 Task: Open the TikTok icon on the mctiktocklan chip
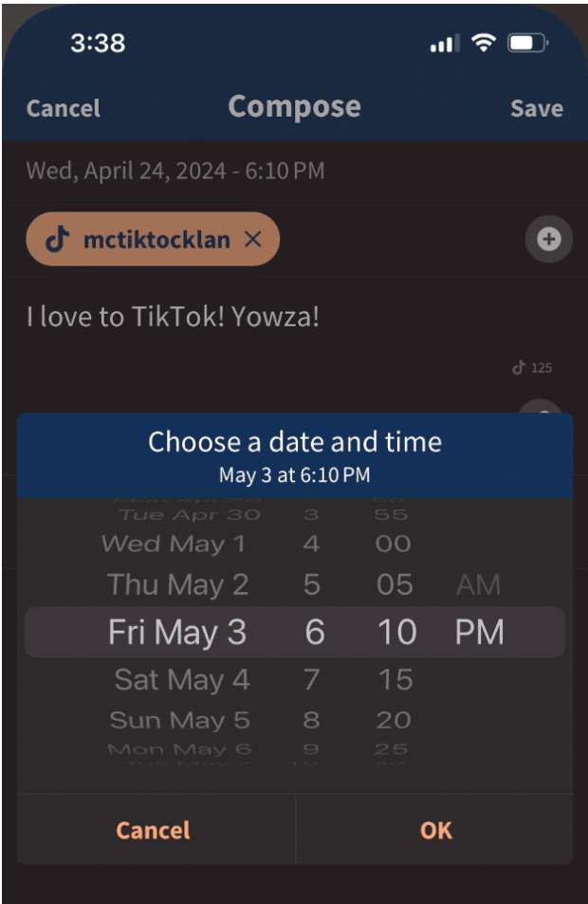tap(58, 239)
